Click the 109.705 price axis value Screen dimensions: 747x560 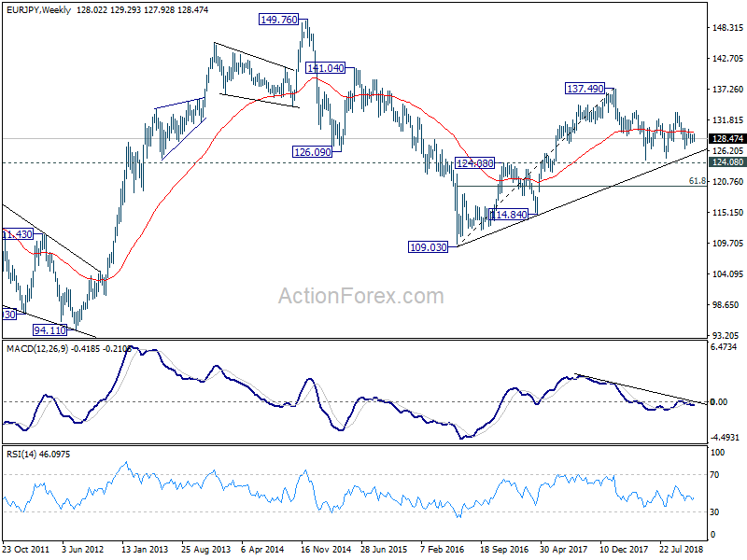click(x=727, y=244)
